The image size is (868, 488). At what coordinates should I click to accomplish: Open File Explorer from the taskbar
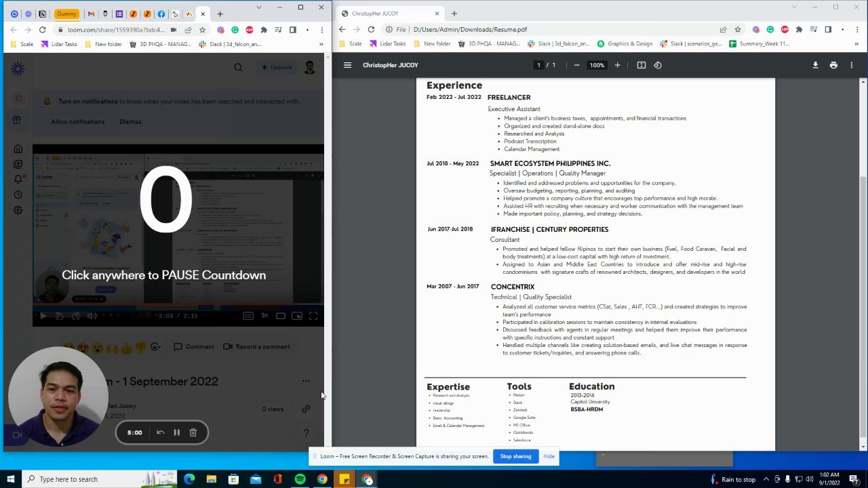212,479
